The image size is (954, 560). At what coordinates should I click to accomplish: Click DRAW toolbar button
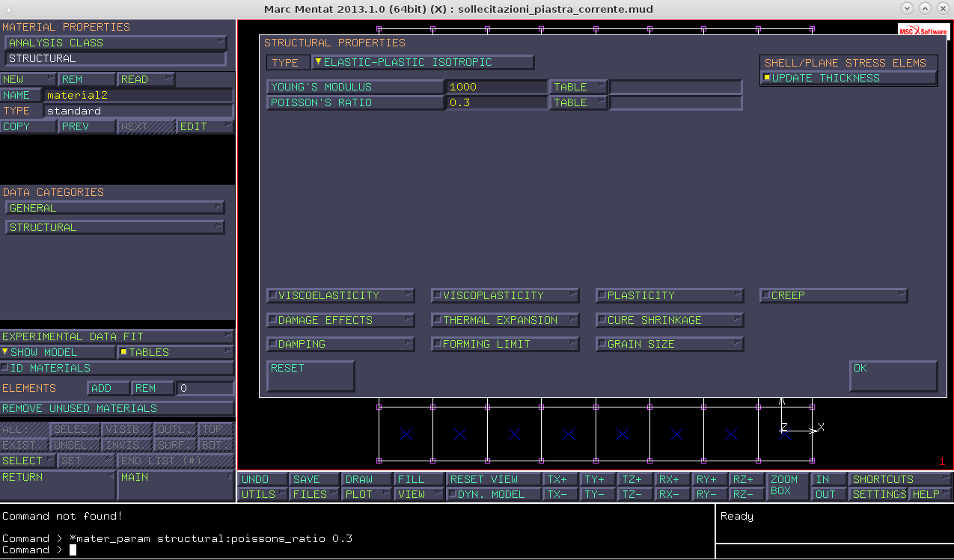(367, 479)
